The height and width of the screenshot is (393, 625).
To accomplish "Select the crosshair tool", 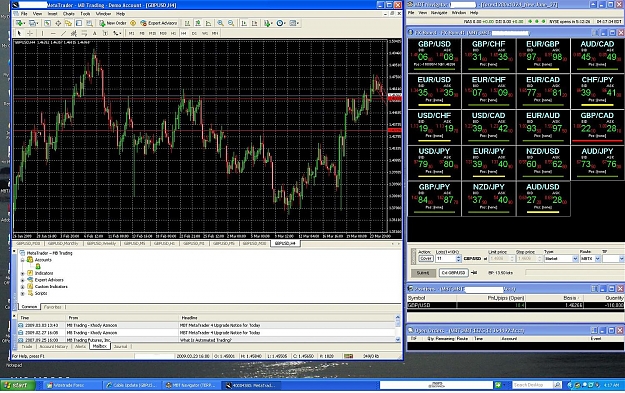I will click(x=29, y=33).
